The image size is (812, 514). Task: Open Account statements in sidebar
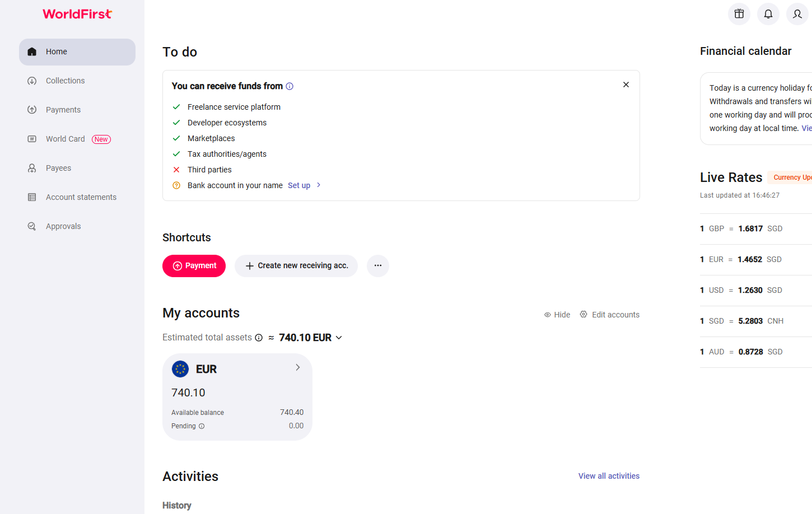pos(81,197)
